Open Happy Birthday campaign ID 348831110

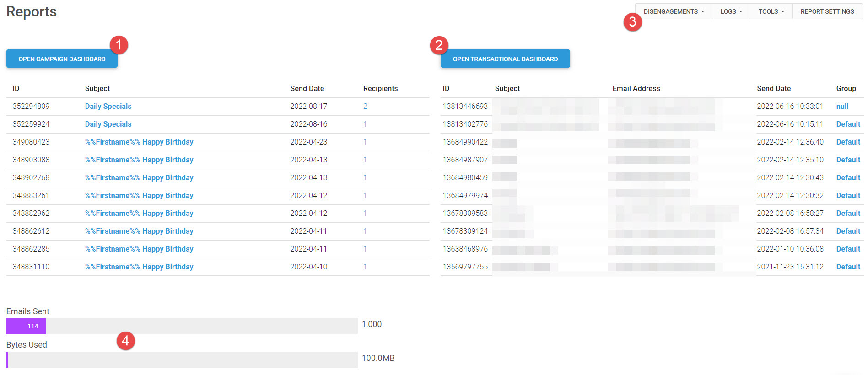coord(139,267)
